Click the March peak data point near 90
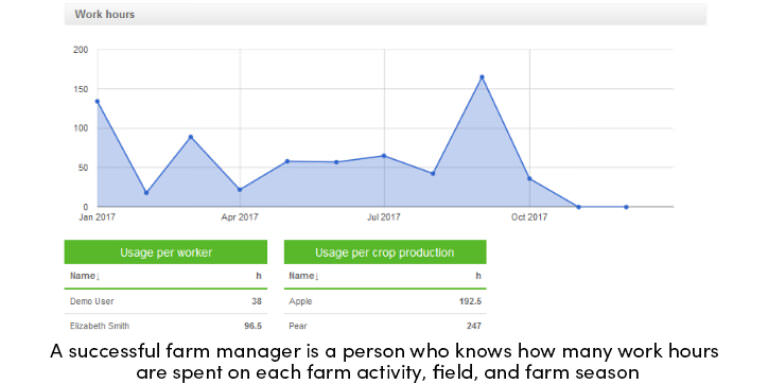This screenshot has width=768, height=384. pos(191,137)
